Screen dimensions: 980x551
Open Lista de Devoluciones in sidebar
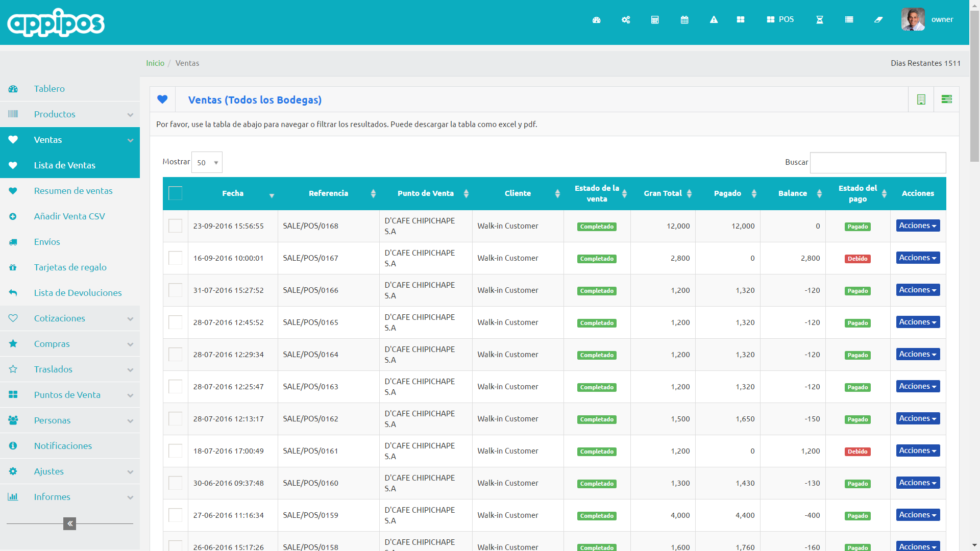pos(78,293)
